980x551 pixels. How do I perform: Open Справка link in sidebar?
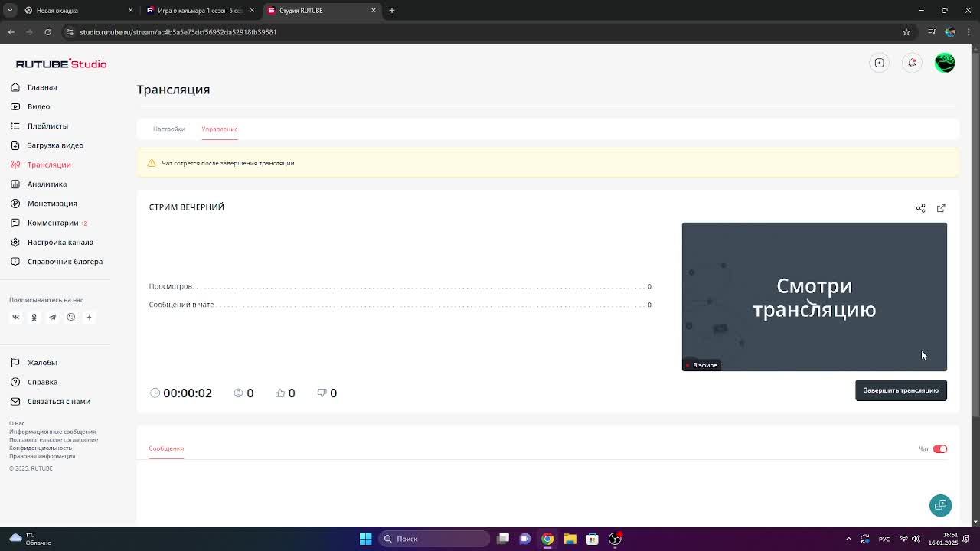tap(42, 382)
